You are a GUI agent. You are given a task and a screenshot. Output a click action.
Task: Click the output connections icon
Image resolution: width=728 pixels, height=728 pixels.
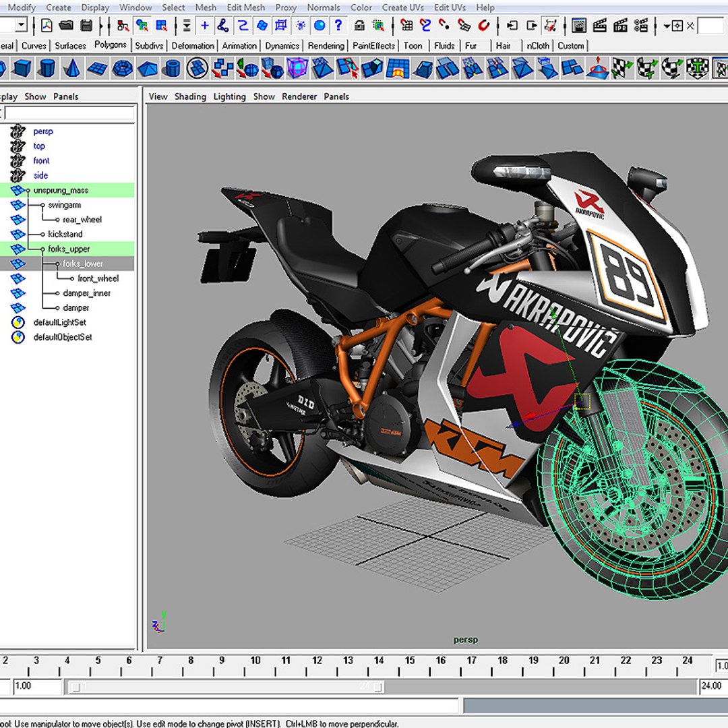(x=532, y=26)
